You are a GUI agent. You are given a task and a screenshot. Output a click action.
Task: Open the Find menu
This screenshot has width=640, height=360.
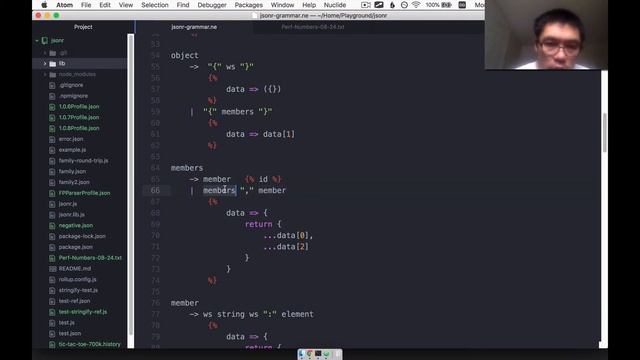tap(183, 5)
